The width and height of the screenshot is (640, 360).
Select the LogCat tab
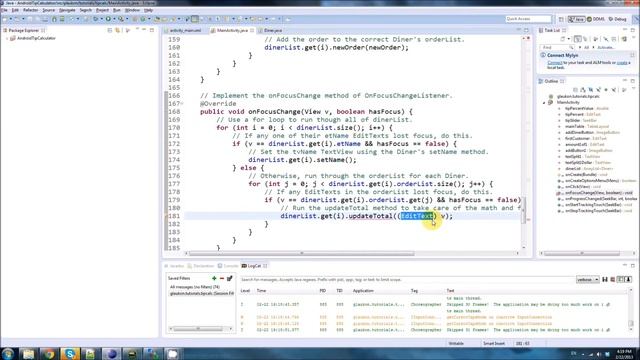pyautogui.click(x=254, y=266)
